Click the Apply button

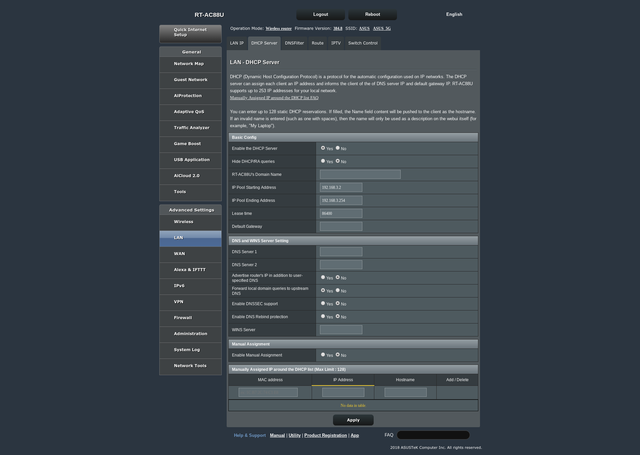pos(353,420)
